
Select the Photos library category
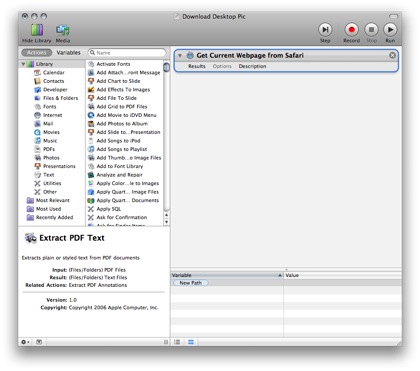[x=51, y=158]
